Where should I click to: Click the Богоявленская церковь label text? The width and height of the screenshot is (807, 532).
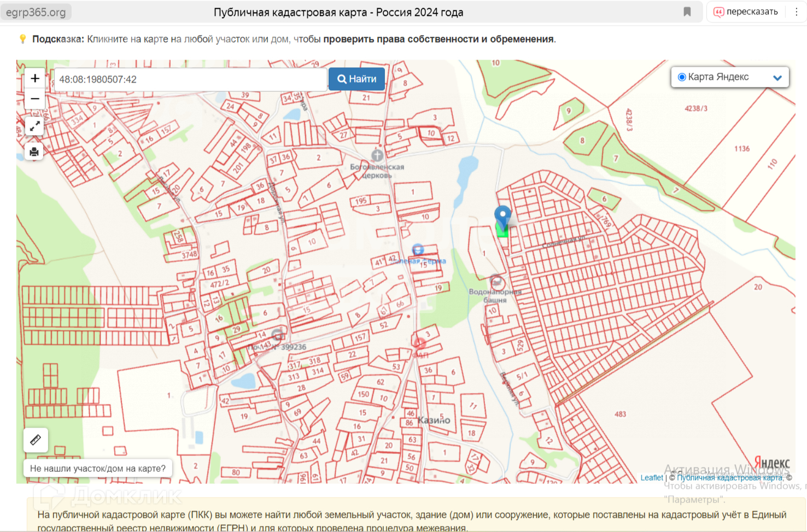pos(377,171)
